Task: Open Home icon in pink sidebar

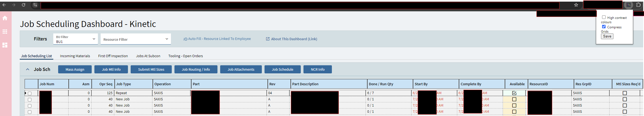Action: coord(5,18)
